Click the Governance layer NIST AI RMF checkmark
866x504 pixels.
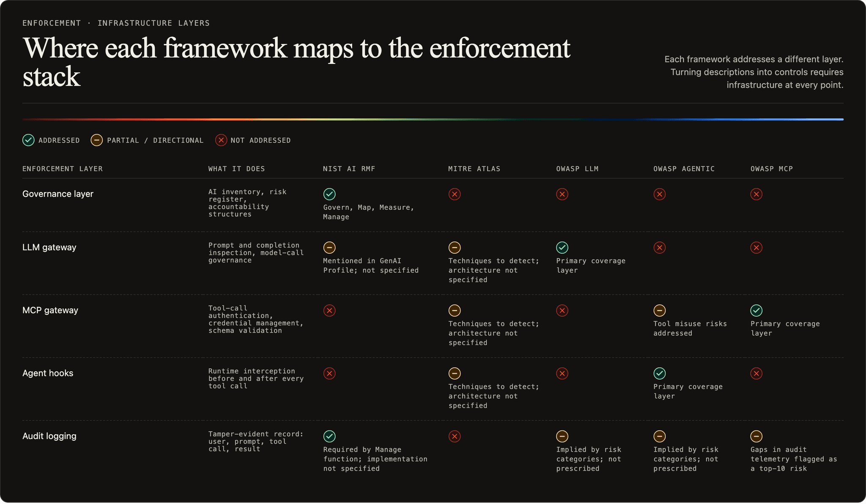pyautogui.click(x=329, y=194)
